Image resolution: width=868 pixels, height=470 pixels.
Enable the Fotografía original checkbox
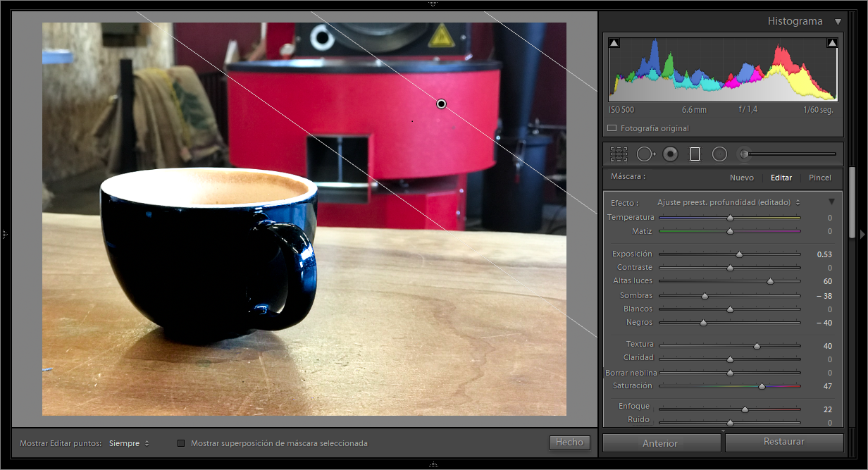[x=612, y=128]
